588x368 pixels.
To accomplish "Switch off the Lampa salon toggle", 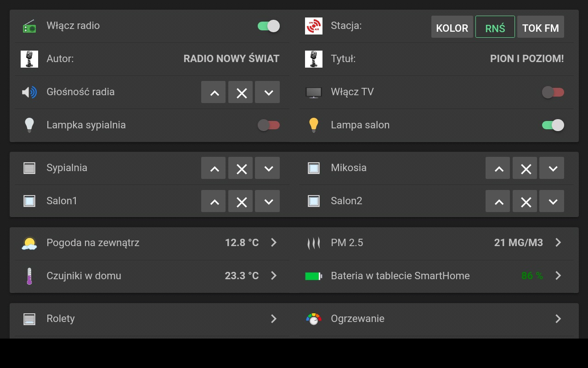I will coord(553,125).
